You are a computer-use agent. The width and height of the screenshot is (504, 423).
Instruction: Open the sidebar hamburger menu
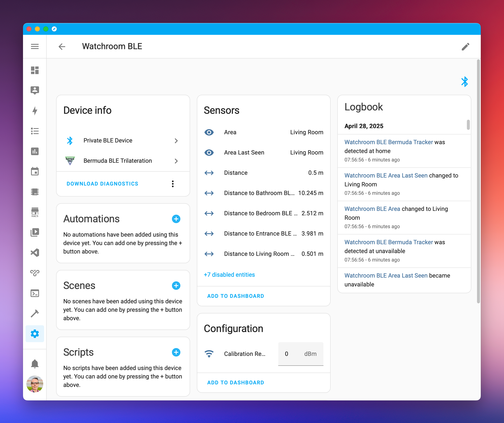pos(35,46)
